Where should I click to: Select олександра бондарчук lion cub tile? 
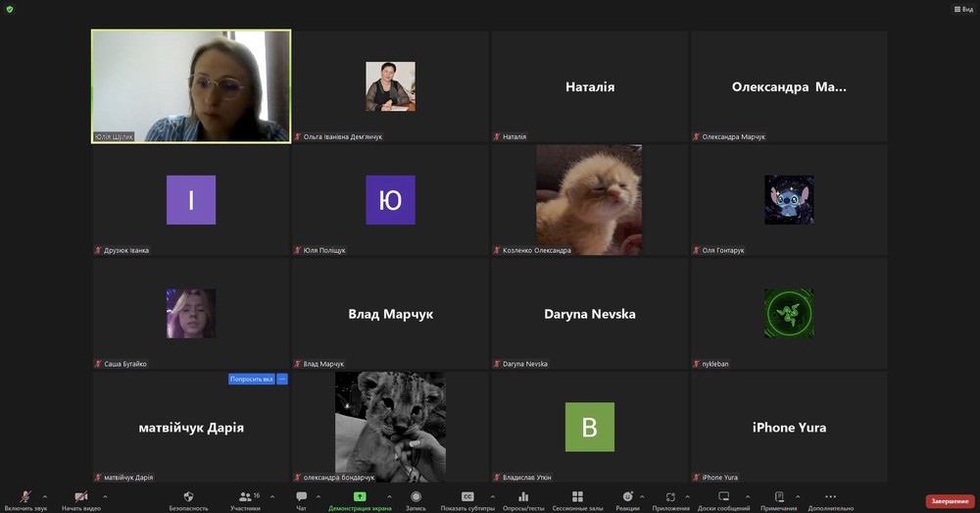[390, 427]
